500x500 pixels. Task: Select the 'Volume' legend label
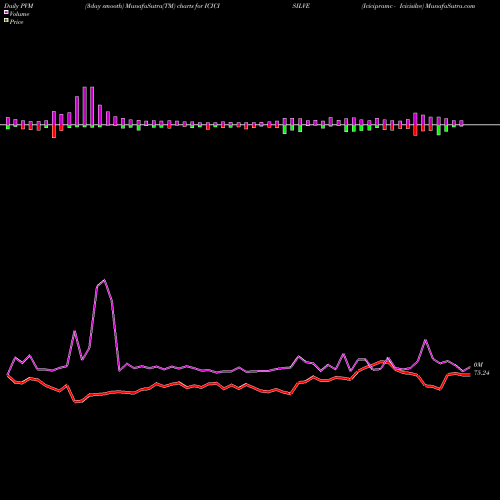click(x=19, y=14)
